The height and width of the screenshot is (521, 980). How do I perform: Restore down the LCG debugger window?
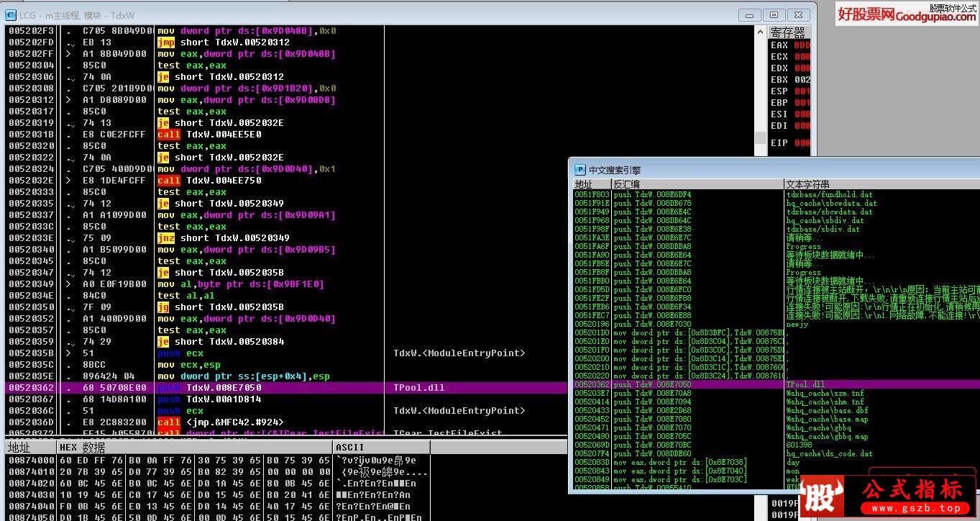click(774, 14)
